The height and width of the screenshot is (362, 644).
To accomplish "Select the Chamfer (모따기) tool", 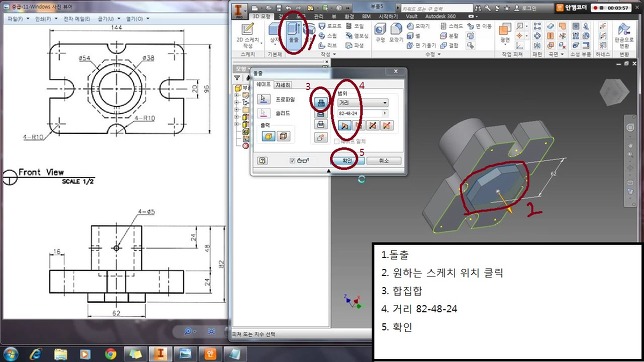I will coord(418,26).
